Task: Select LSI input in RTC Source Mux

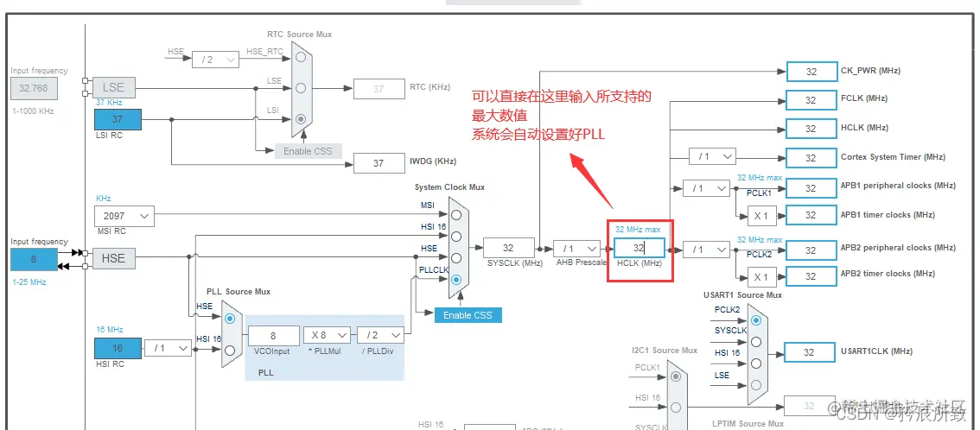Action: pos(301,118)
